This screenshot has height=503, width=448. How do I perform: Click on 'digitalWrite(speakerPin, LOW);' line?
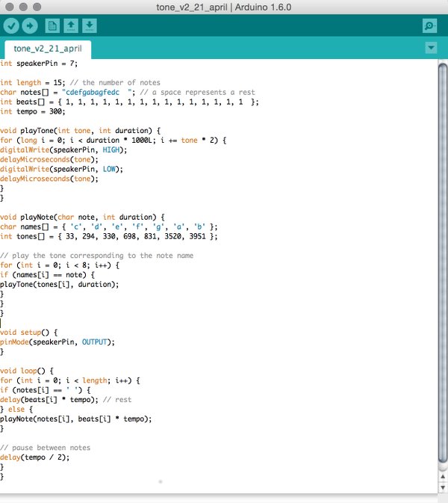(x=61, y=170)
